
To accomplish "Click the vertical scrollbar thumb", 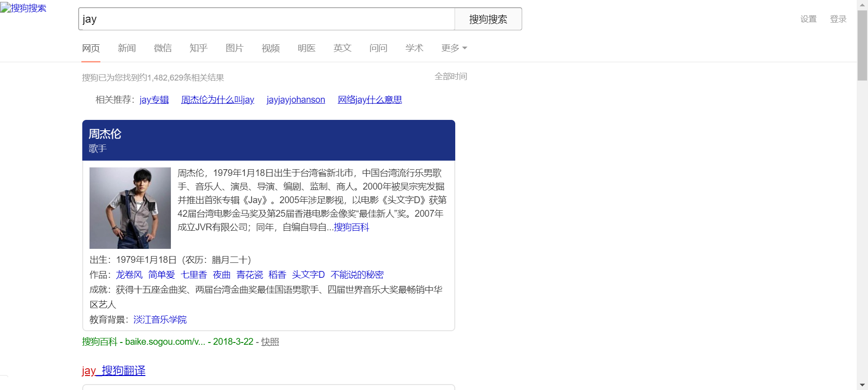I will click(x=862, y=45).
